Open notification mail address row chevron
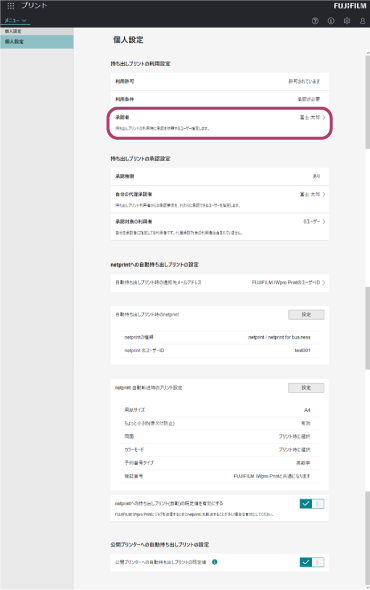This screenshot has height=590, width=370. [x=324, y=283]
